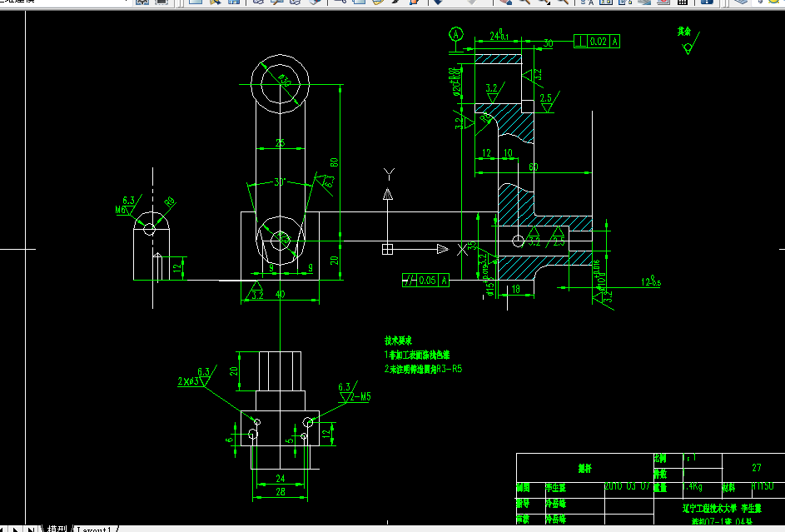
Task: Select the 60 dimension in section view
Action: pyautogui.click(x=533, y=167)
